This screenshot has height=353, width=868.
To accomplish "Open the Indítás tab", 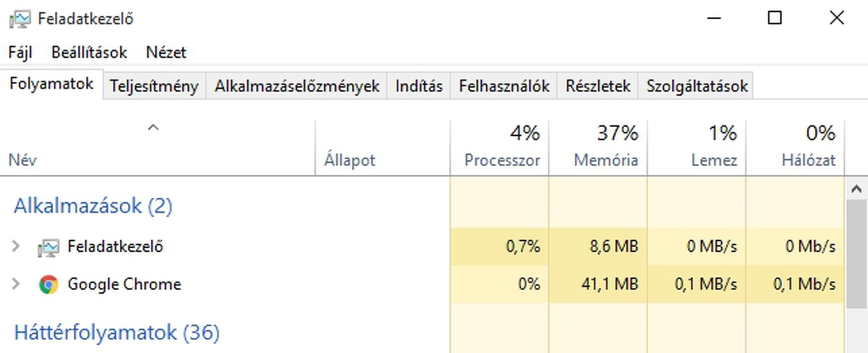I will pyautogui.click(x=419, y=86).
